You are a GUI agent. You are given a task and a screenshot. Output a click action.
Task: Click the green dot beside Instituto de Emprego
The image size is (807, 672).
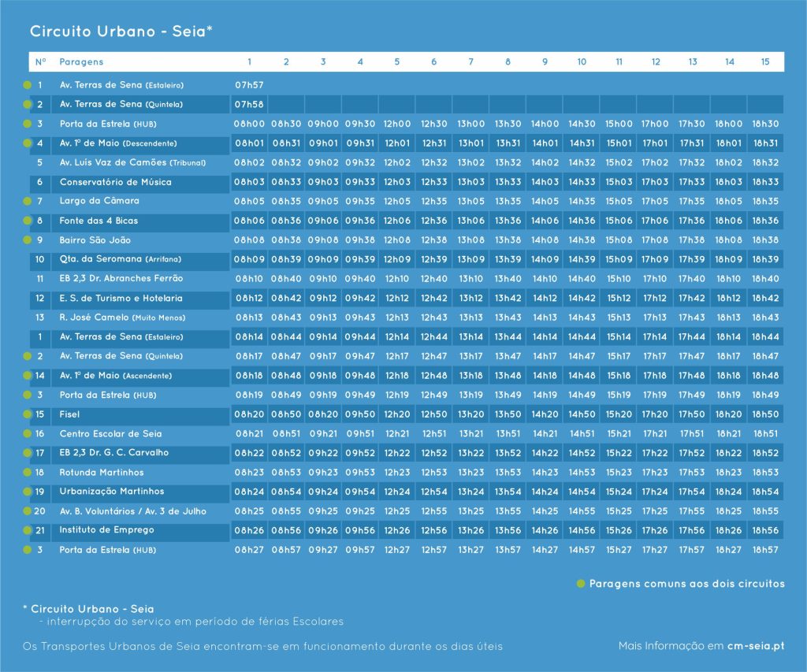28,531
